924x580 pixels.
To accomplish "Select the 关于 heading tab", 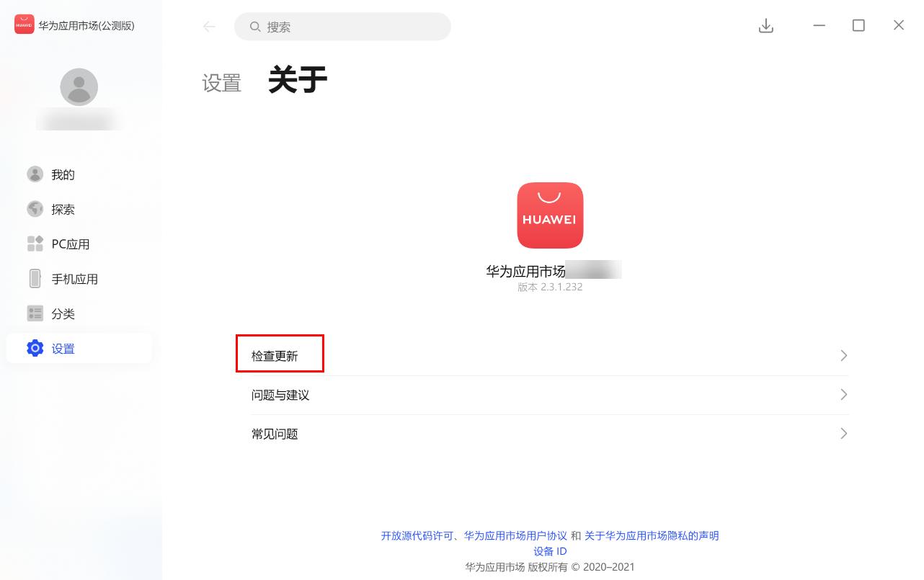I will (298, 80).
